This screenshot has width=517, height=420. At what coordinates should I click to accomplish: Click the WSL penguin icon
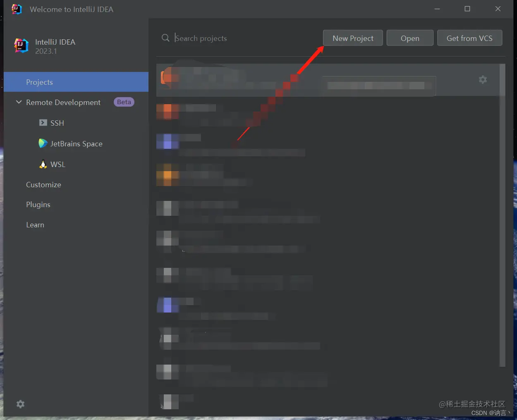point(43,164)
